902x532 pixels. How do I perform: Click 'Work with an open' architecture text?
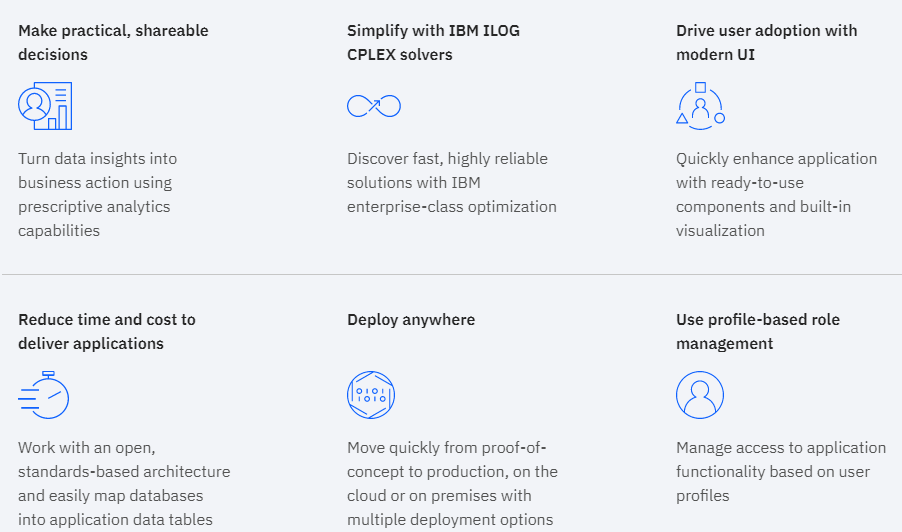(124, 483)
